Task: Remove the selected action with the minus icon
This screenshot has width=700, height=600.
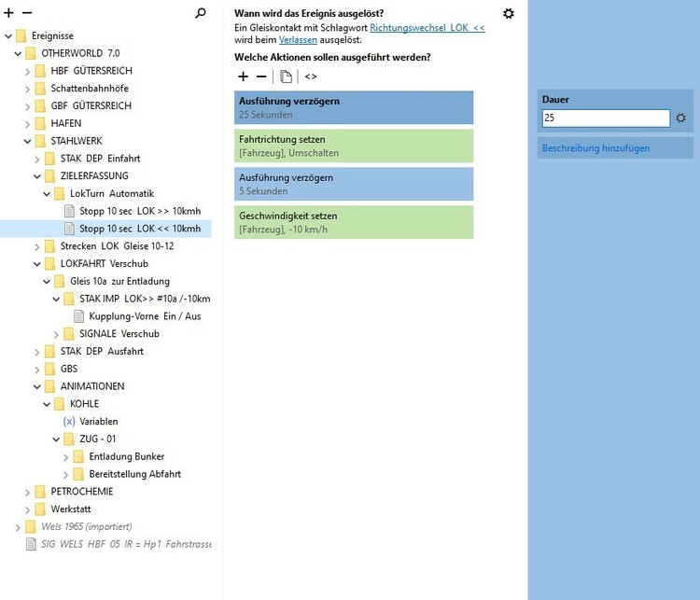Action: point(261,77)
